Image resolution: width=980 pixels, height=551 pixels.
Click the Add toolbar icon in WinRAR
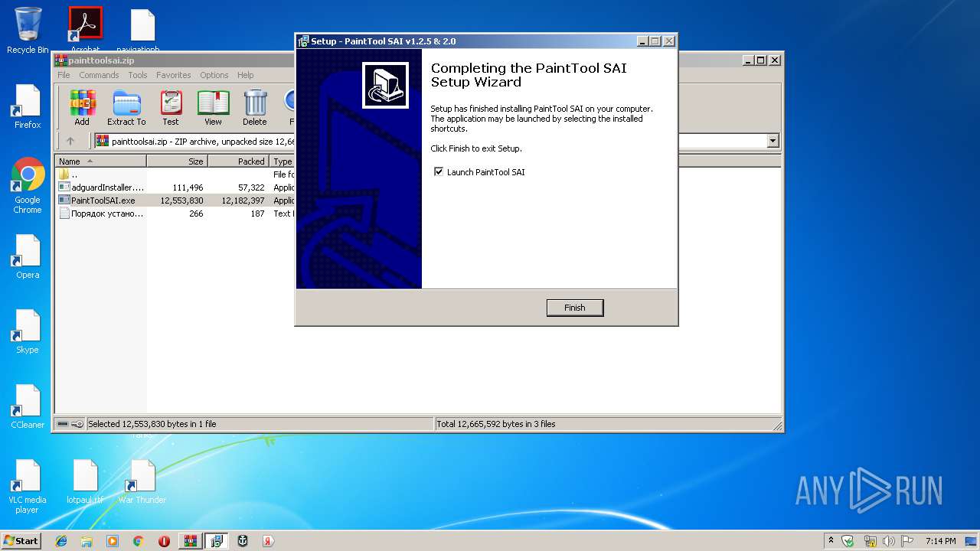click(x=82, y=107)
